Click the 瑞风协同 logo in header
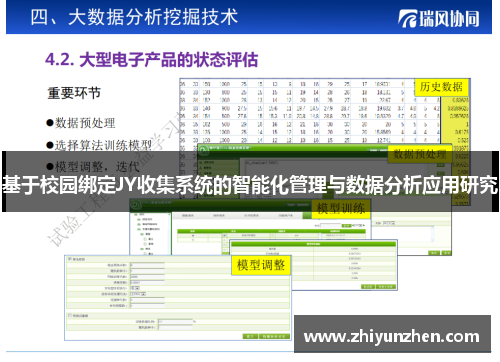Viewport: 500px width, 362px height. 439,18
